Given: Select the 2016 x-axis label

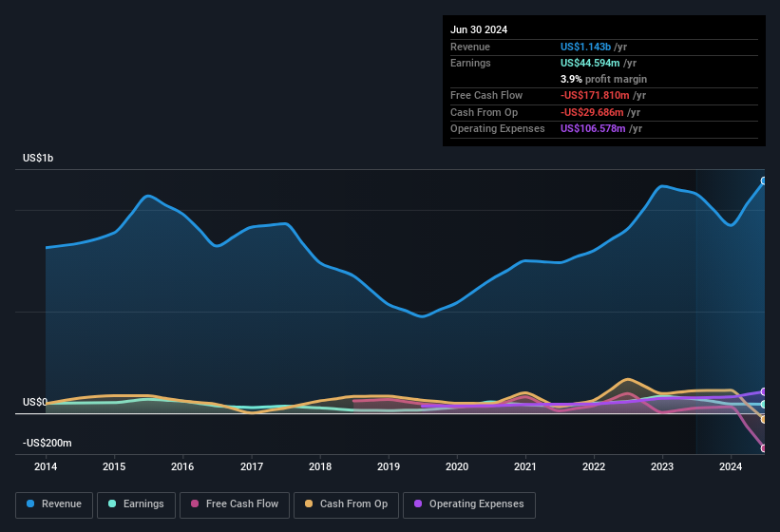Looking at the screenshot, I should 182,466.
